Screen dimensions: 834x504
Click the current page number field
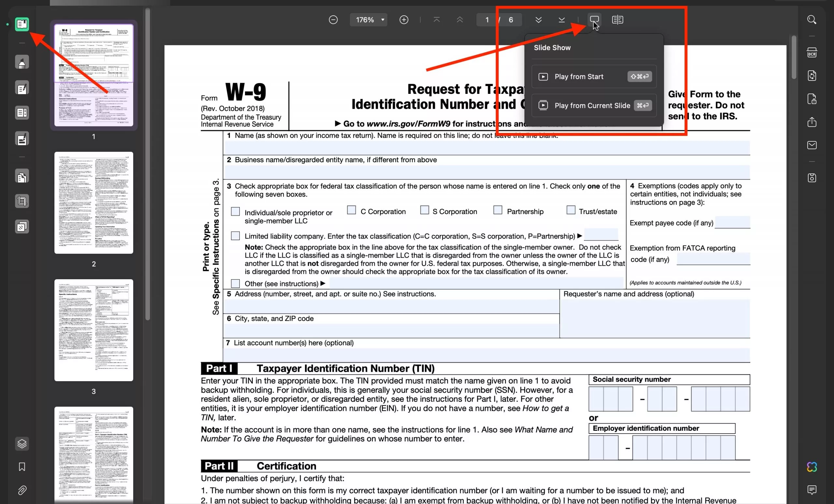487,20
